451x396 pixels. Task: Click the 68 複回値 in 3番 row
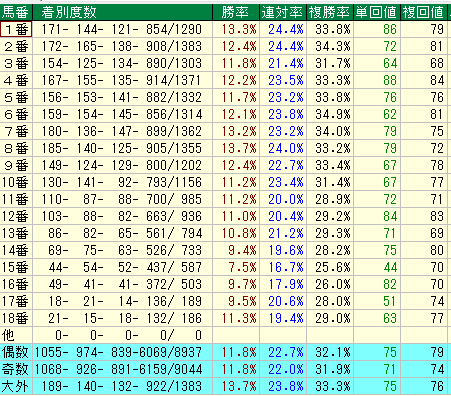point(424,63)
